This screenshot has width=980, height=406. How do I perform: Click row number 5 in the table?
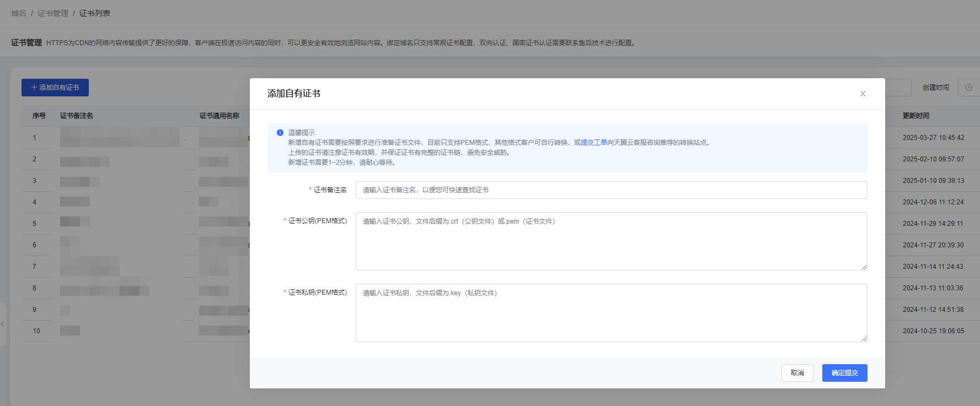[x=34, y=224]
